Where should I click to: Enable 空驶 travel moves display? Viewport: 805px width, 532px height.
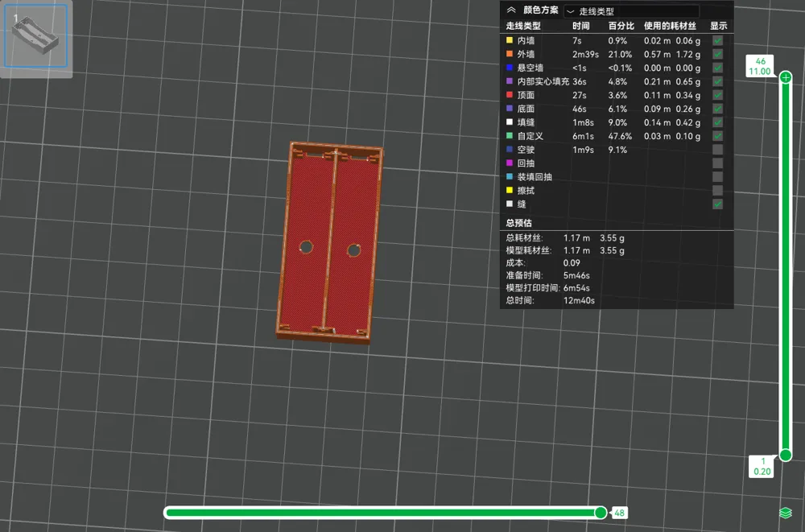click(x=718, y=150)
